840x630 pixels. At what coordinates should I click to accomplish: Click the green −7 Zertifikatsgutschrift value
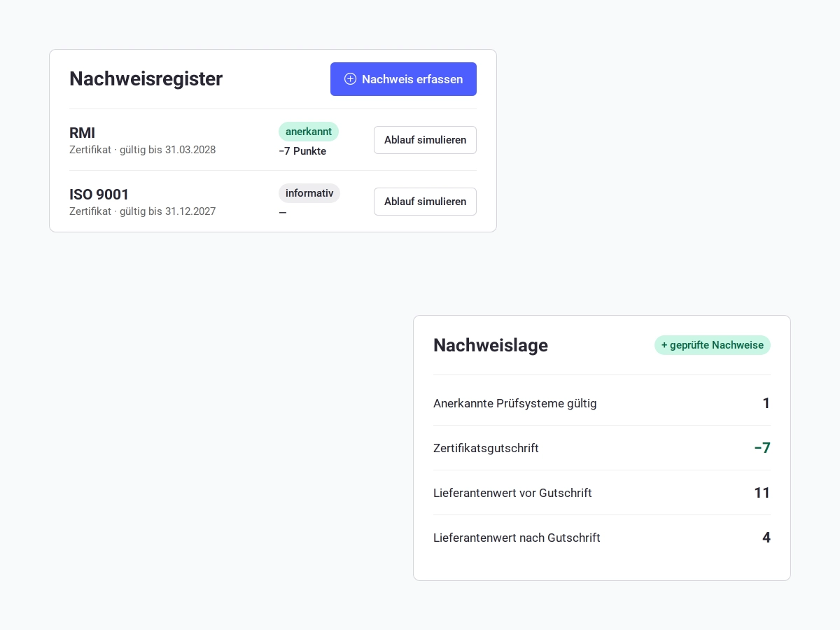[x=762, y=448]
